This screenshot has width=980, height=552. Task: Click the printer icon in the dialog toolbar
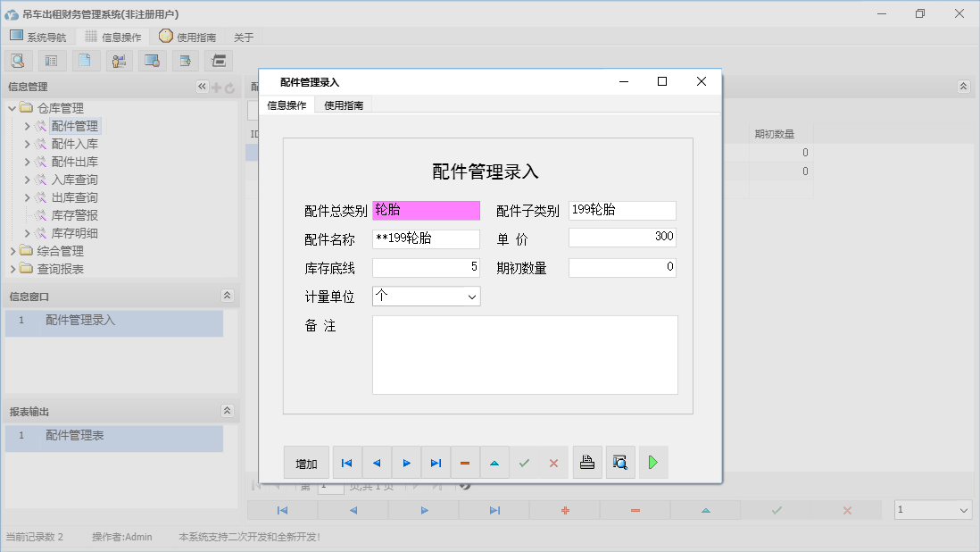coord(587,462)
